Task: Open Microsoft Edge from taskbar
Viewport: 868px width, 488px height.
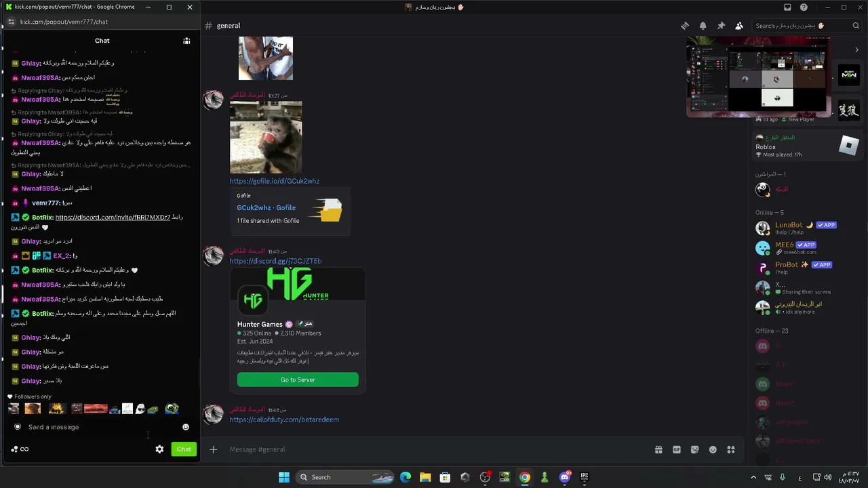Action: tap(406, 477)
